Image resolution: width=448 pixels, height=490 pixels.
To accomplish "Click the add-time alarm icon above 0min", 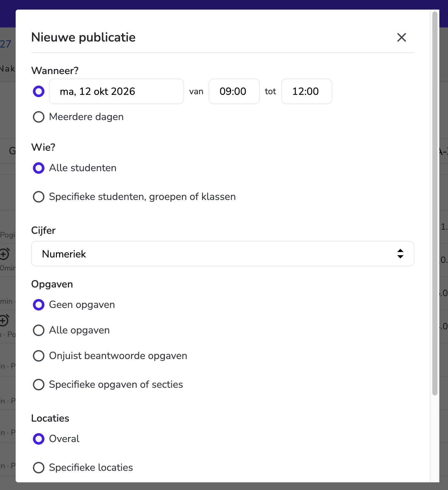I will pos(4,254).
